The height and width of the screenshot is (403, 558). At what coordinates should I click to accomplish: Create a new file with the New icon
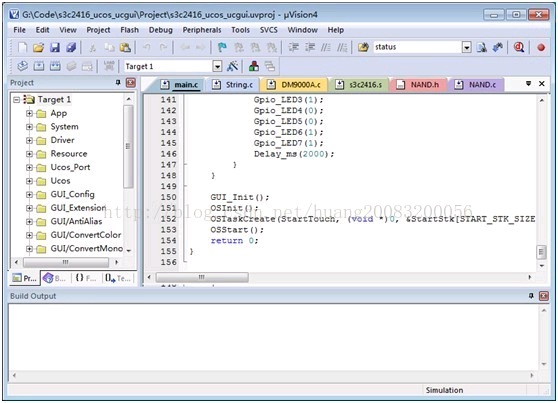pos(22,47)
